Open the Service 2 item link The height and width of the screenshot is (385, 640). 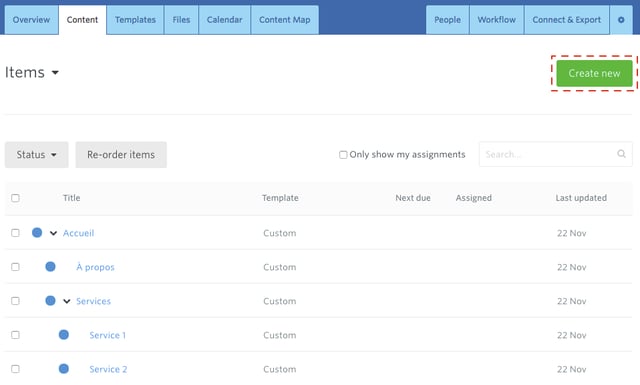108,369
